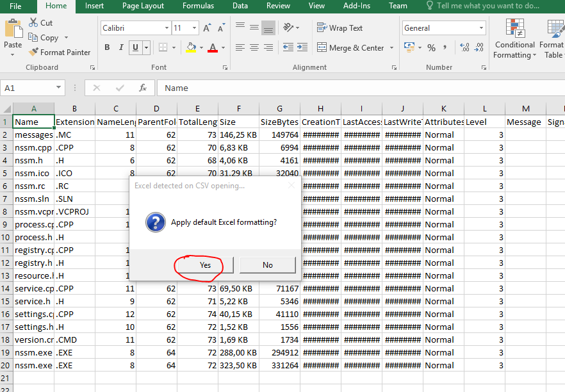The width and height of the screenshot is (565, 392).
Task: Open font color dropdown arrow
Action: point(223,47)
